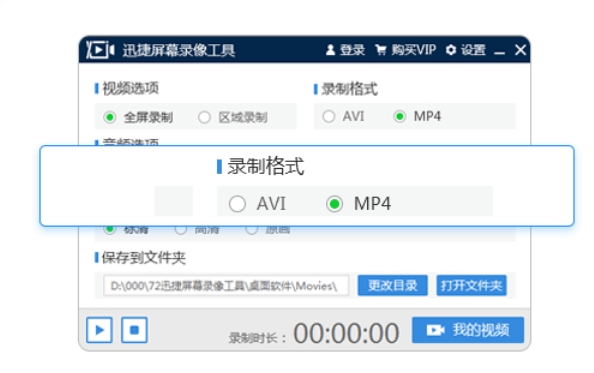The height and width of the screenshot is (373, 594).
Task: Close the screen recorder window
Action: pyautogui.click(x=521, y=50)
